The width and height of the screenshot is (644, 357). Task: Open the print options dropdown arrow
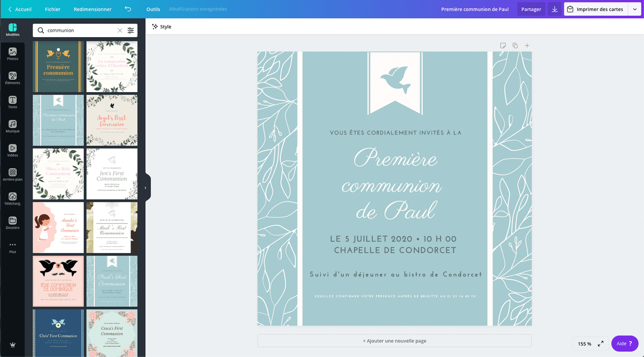[634, 9]
